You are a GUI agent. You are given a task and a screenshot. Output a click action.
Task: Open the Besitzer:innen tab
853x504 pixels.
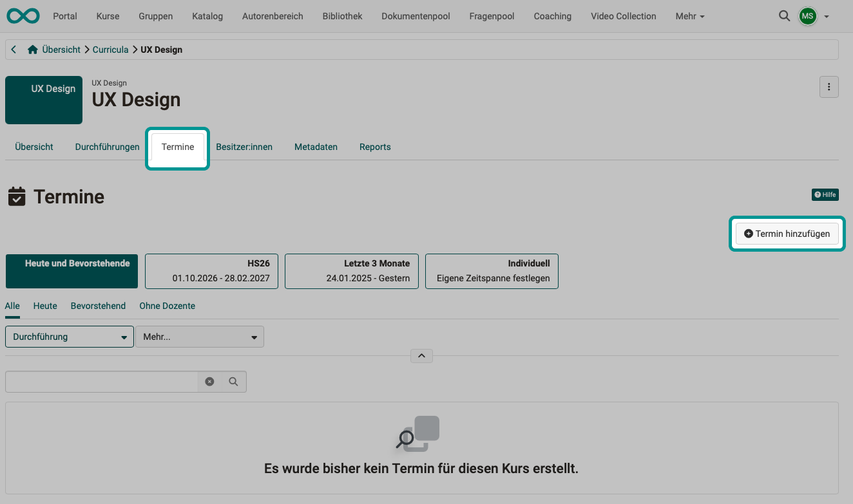[x=244, y=147]
